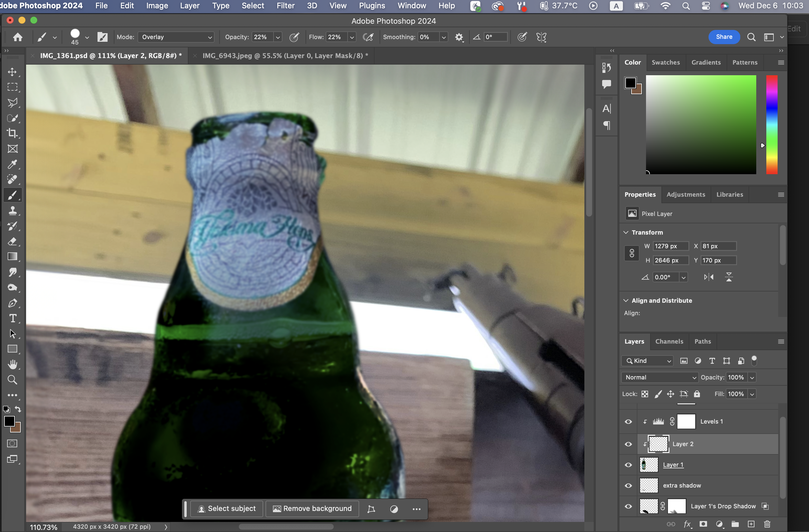Viewport: 809px width, 532px height.
Task: Select the Horizontal Type tool
Action: [12, 318]
